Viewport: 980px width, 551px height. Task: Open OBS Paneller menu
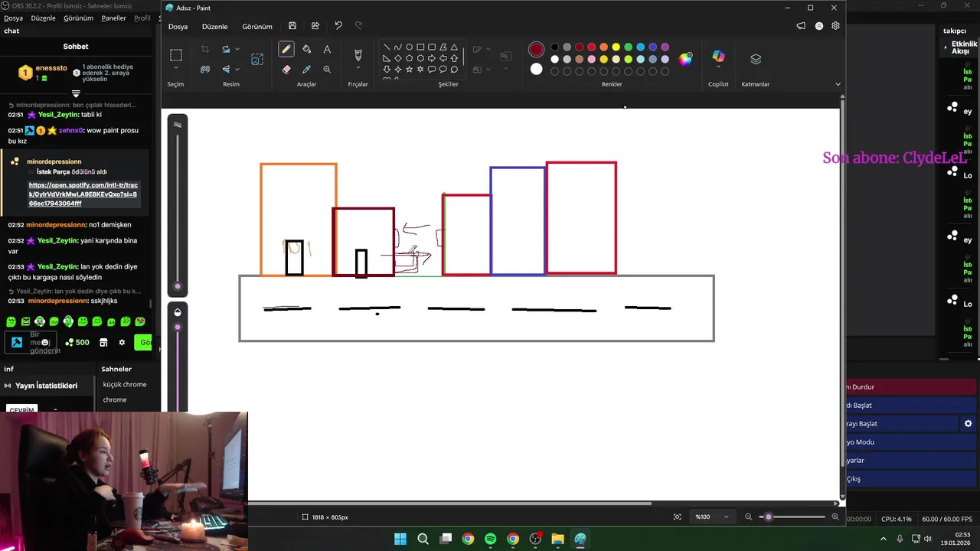[113, 18]
